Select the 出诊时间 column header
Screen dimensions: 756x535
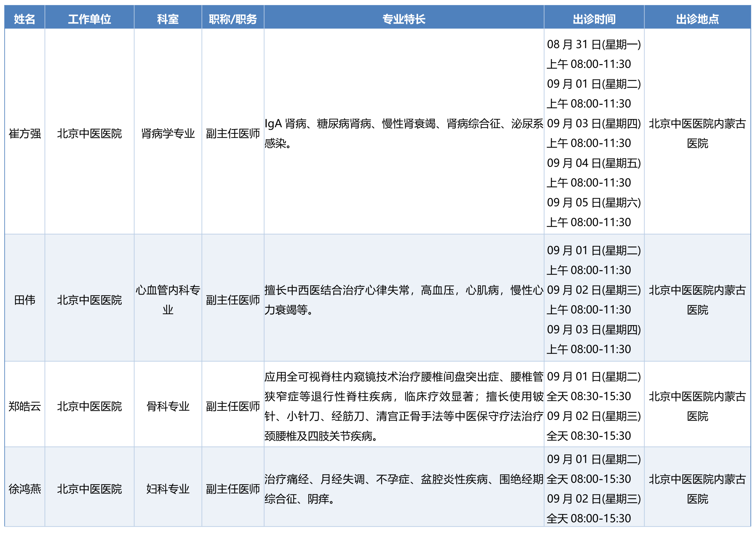point(594,19)
